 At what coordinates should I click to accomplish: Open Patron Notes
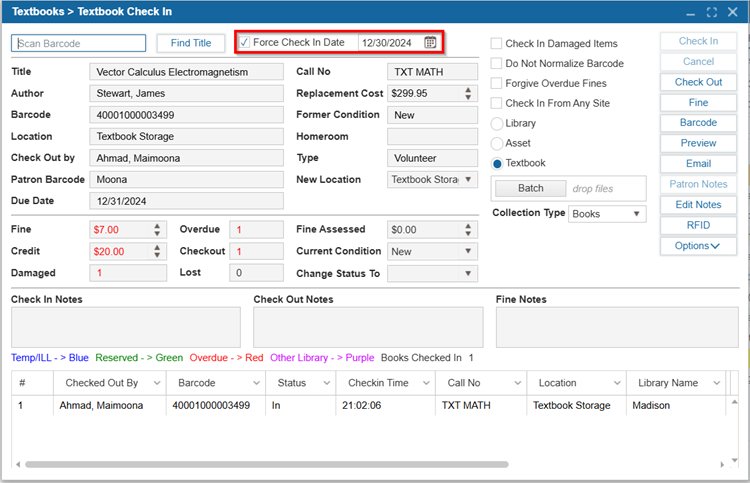[x=698, y=185]
